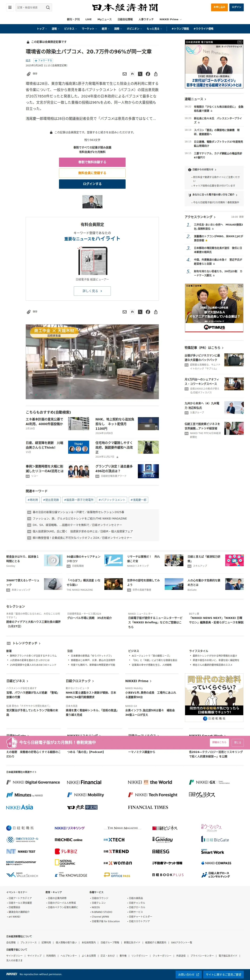The width and height of the screenshot is (250, 980).
Task: Select the #パブリックコメント keyword tag
Action: tap(112, 500)
